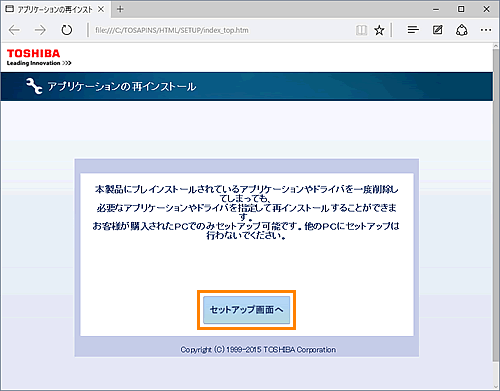
Task: Go back using the browser back arrow
Action: (14, 30)
